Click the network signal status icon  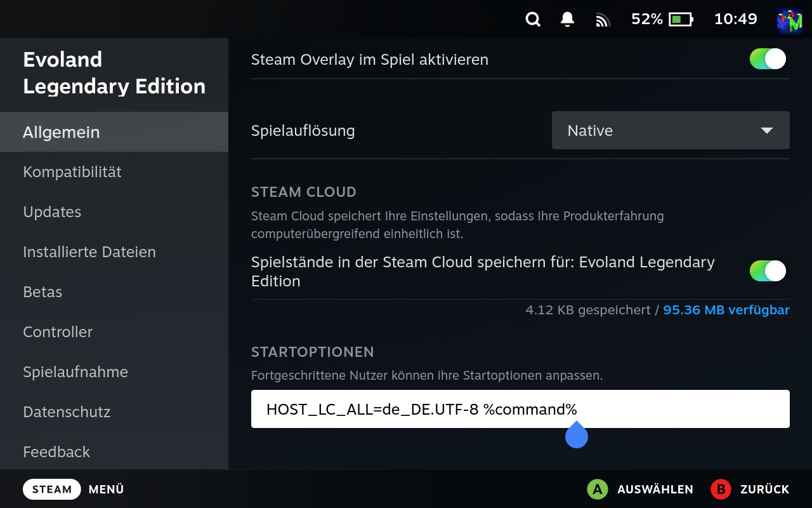602,20
